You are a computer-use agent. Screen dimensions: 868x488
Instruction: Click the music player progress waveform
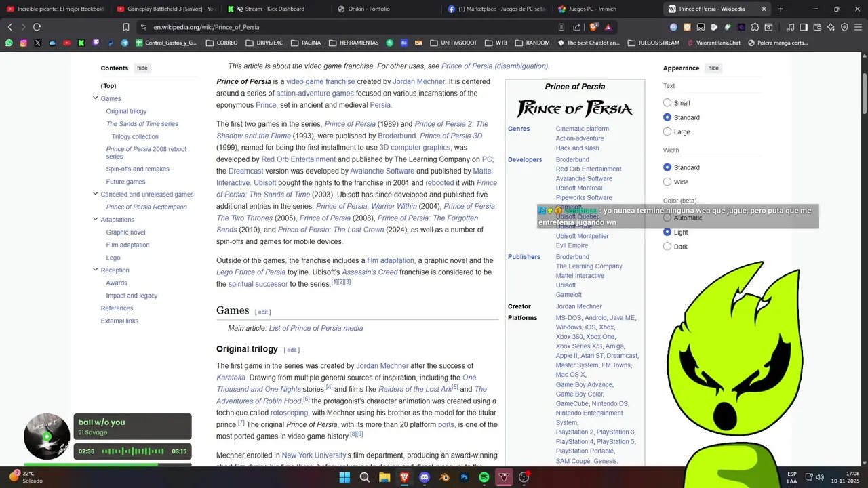[x=133, y=451]
